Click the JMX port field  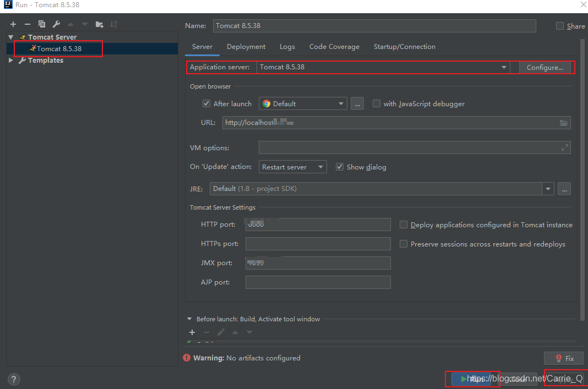point(318,262)
